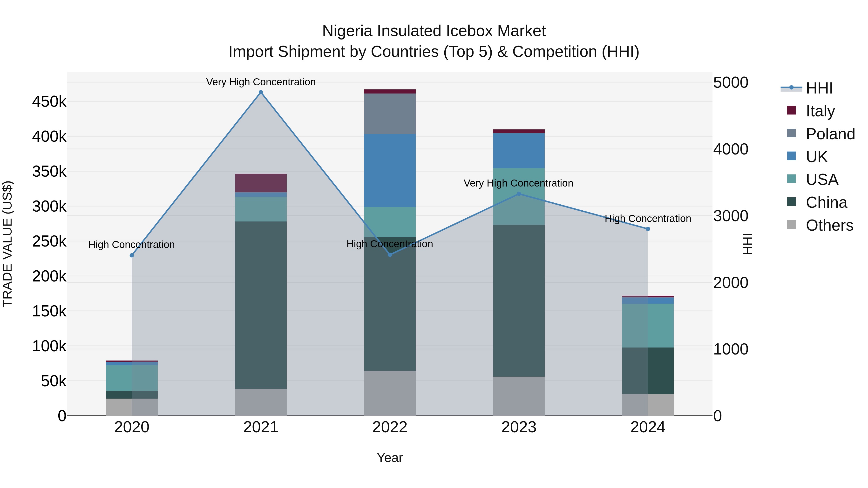The image size is (868, 488).
Task: Click the Poland gray-blue legend swatch
Action: (x=792, y=133)
